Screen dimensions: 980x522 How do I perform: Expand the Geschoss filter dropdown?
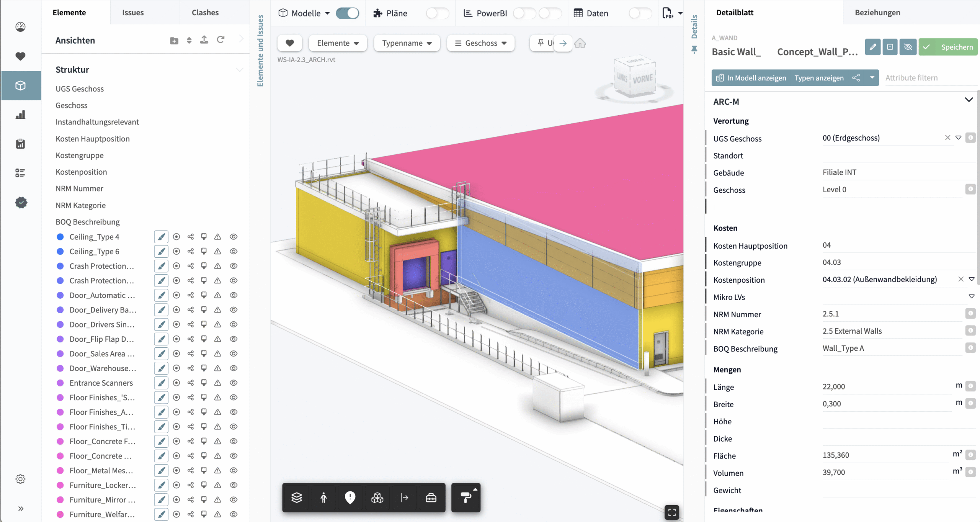(481, 43)
